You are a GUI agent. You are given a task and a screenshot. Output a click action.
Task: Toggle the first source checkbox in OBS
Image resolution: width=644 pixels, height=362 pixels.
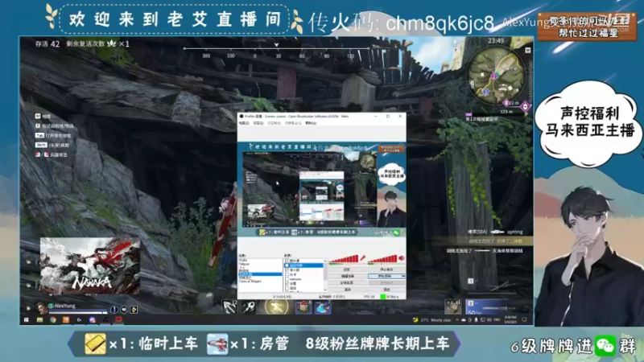pos(287,261)
